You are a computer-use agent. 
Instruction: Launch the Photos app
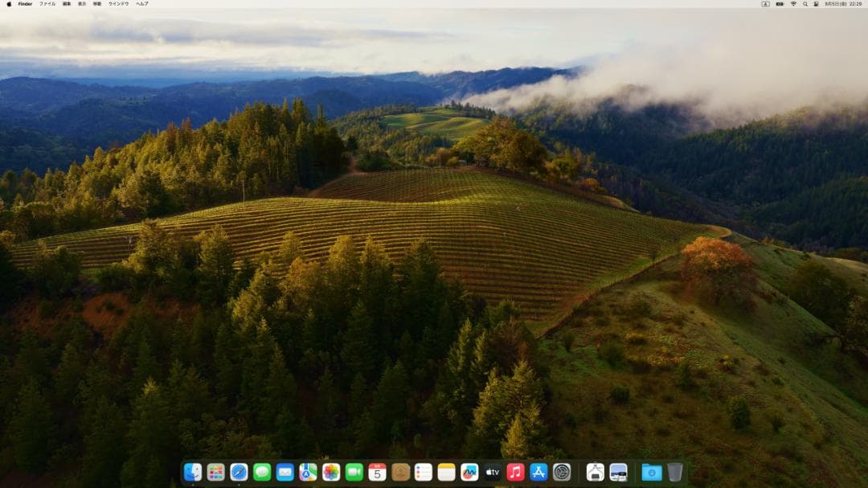coord(330,473)
